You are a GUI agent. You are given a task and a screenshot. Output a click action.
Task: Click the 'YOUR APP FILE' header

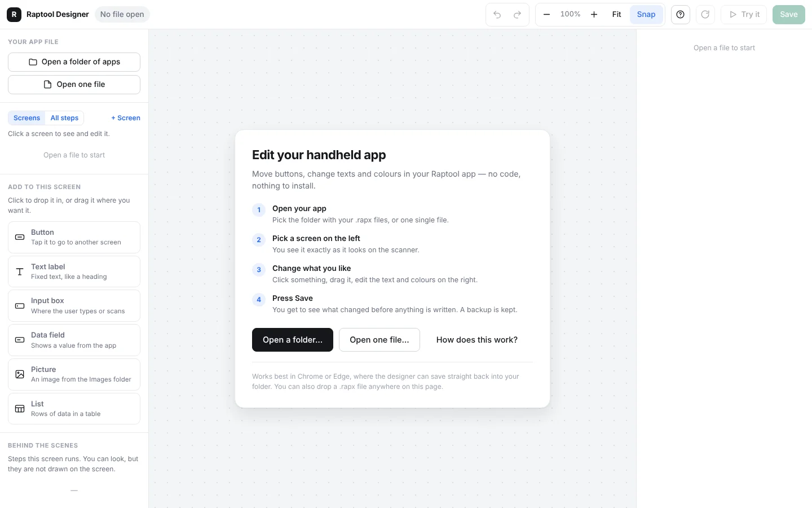click(x=33, y=42)
